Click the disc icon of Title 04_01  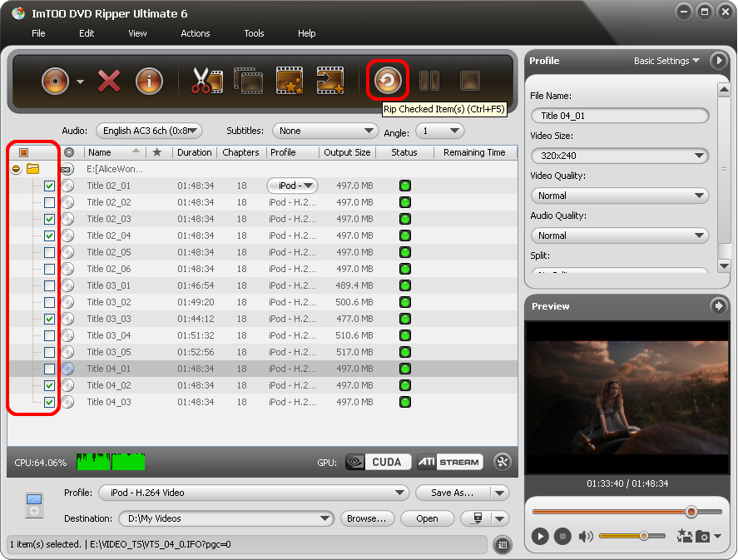pyautogui.click(x=67, y=369)
